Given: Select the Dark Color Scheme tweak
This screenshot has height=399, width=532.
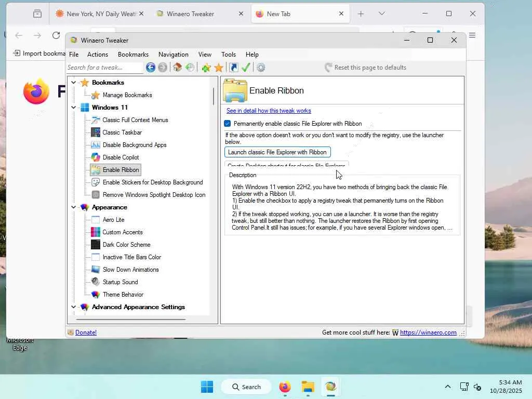Looking at the screenshot, I should tap(126, 245).
